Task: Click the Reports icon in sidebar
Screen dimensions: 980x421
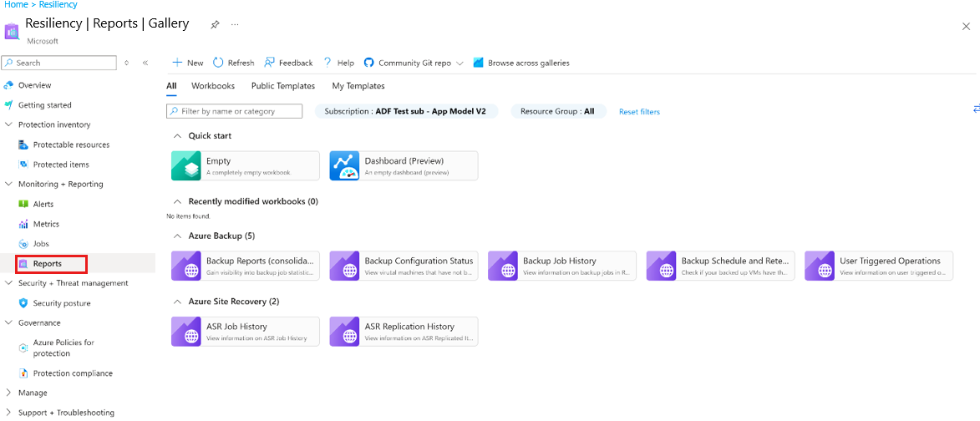Action: coord(23,264)
